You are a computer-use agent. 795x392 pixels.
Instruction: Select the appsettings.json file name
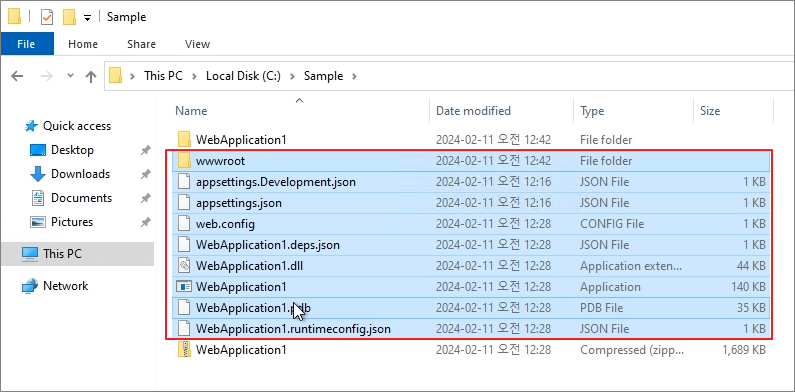239,203
